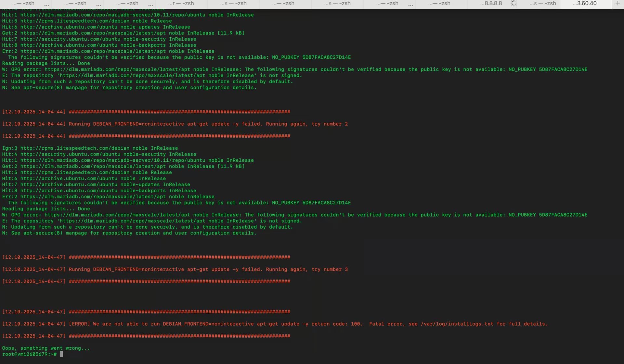
Task: Click the 'Oops, something went wrong...' line
Action: [x=46, y=348]
